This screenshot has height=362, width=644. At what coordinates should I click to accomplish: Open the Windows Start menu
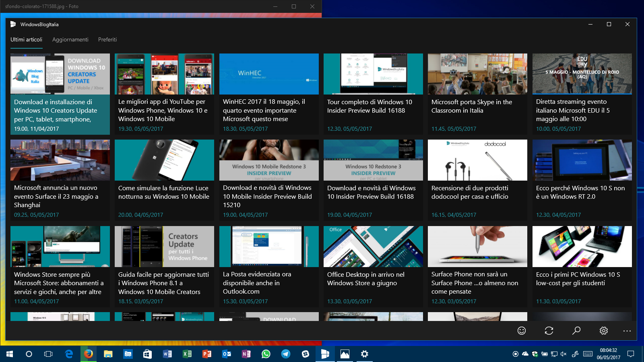point(10,354)
